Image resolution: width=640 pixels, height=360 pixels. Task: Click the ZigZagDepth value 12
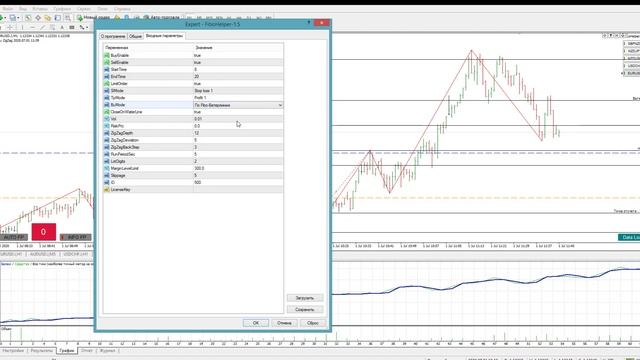coord(197,133)
